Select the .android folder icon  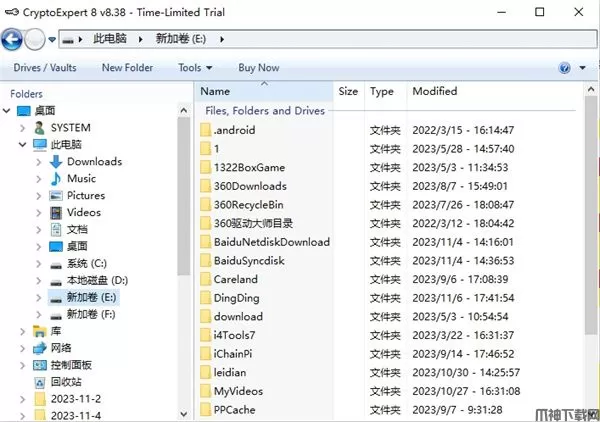pyautogui.click(x=205, y=130)
